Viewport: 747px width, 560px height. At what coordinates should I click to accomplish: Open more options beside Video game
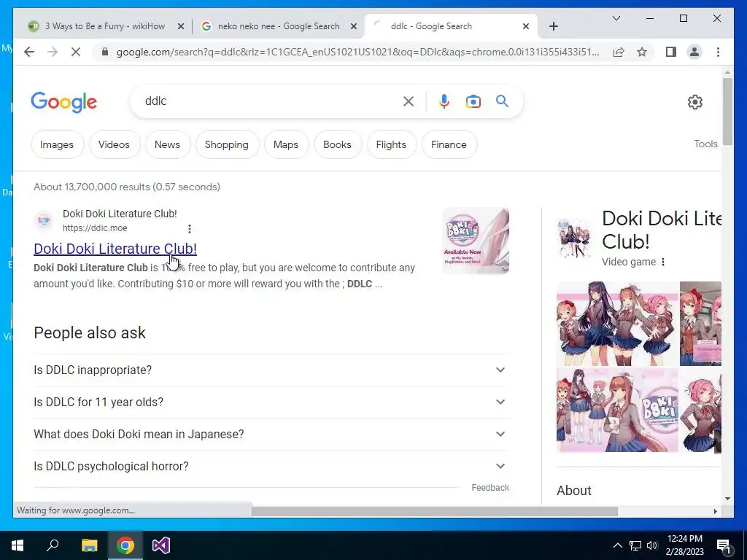tap(662, 262)
